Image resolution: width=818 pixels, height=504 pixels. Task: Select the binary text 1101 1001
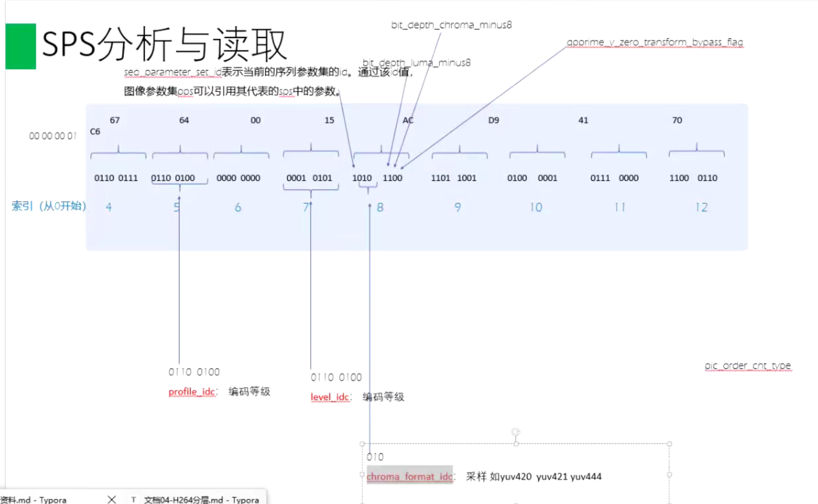point(454,178)
